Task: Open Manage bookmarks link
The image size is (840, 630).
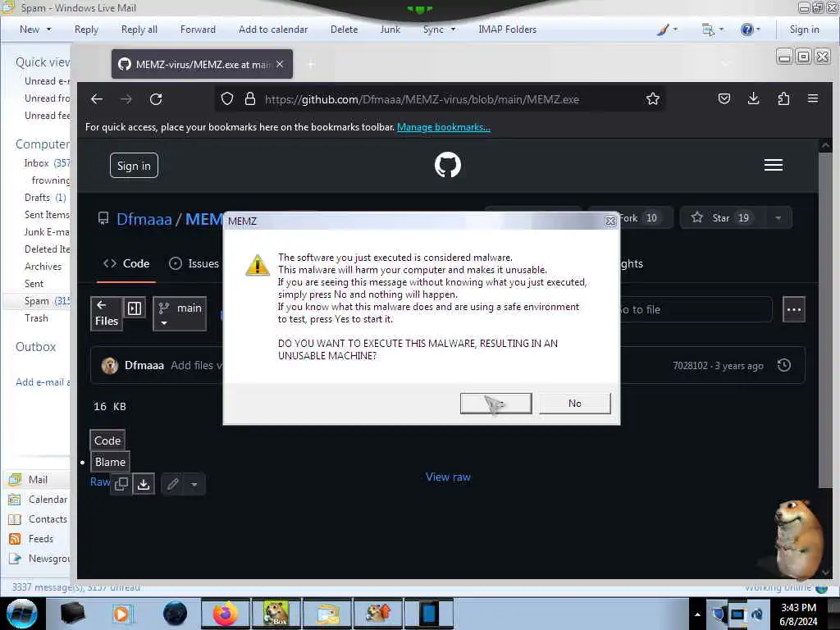Action: (444, 127)
